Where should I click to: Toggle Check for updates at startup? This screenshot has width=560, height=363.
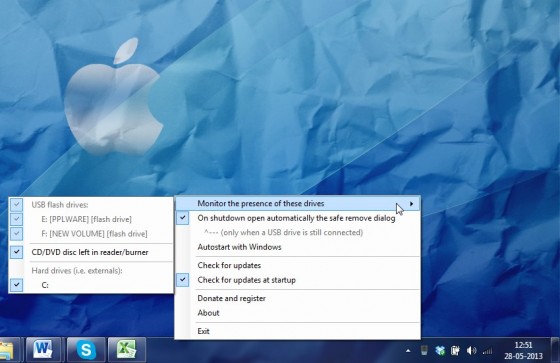[297, 280]
